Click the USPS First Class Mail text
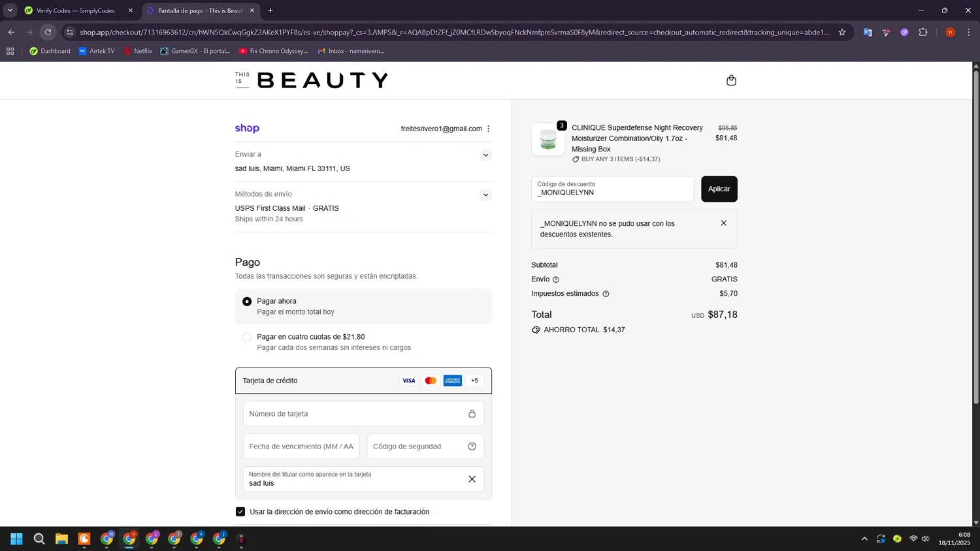Screen dimensions: 980x551 (x=270, y=208)
